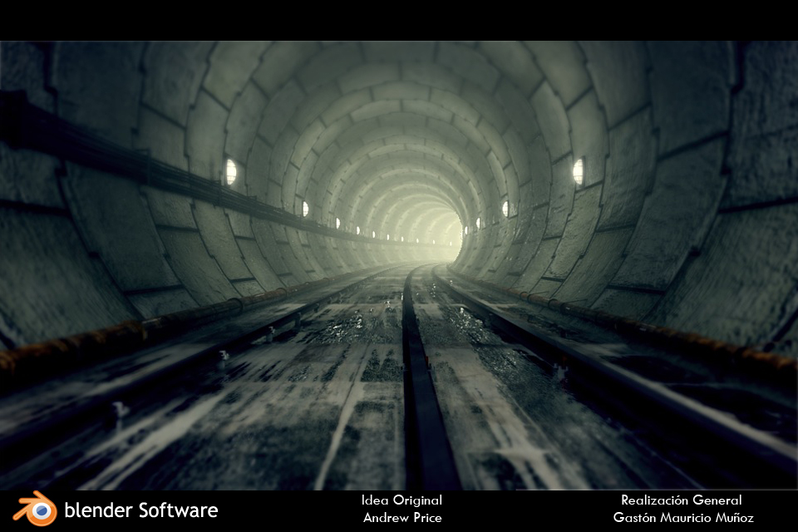Screen dimensions: 798x532
Task: Click the "Andrew Price" credit name
Action: point(402,518)
